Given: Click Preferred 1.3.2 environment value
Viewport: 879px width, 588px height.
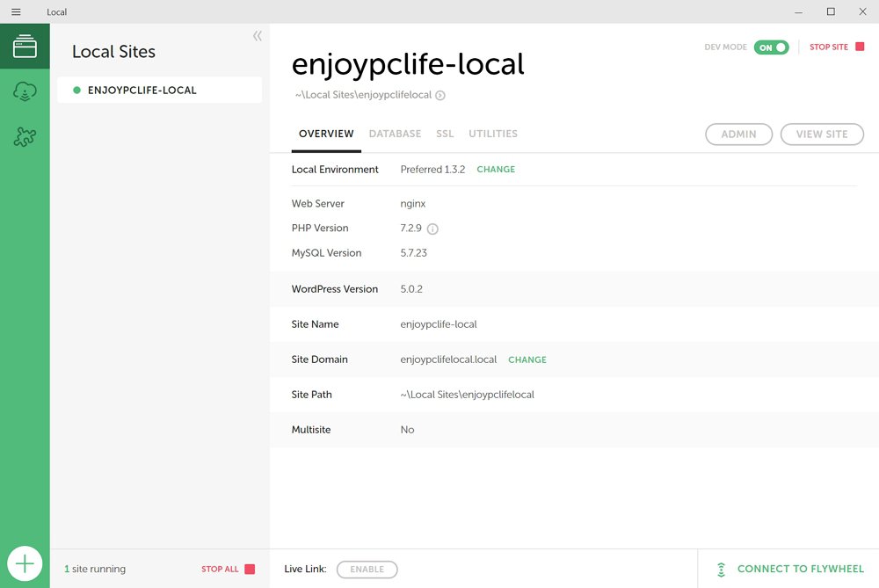Looking at the screenshot, I should (x=432, y=170).
